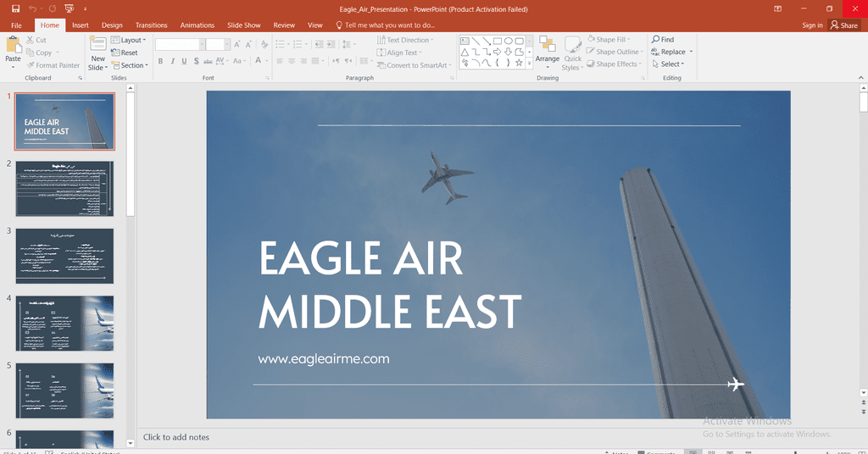
Task: Select the 5-Point Star shape in gallery
Action: (519, 63)
